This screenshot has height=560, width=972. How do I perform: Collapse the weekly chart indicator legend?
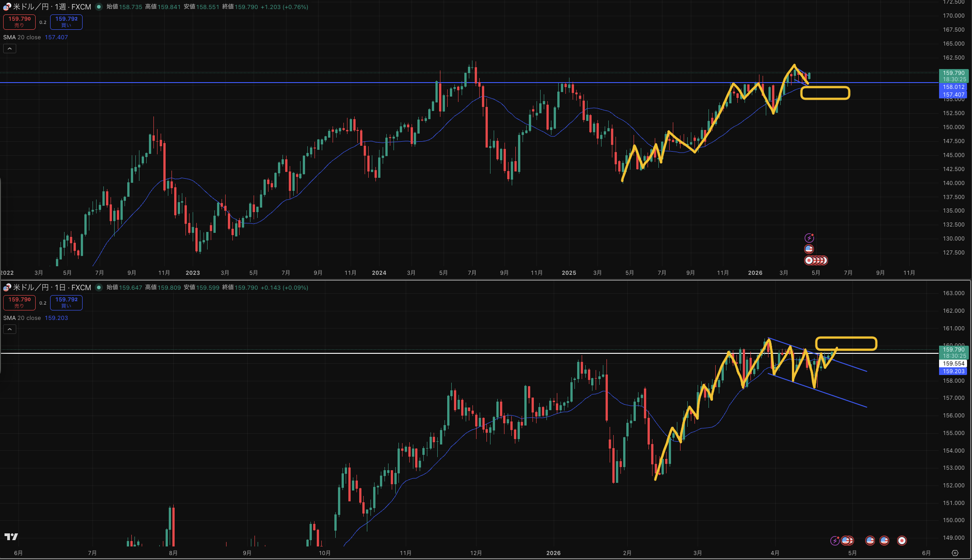(x=9, y=49)
